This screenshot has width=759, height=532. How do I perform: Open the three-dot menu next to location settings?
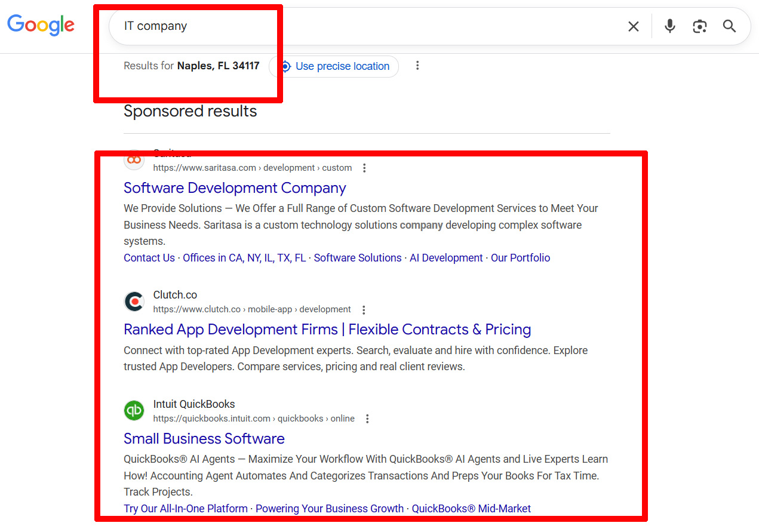pyautogui.click(x=417, y=66)
